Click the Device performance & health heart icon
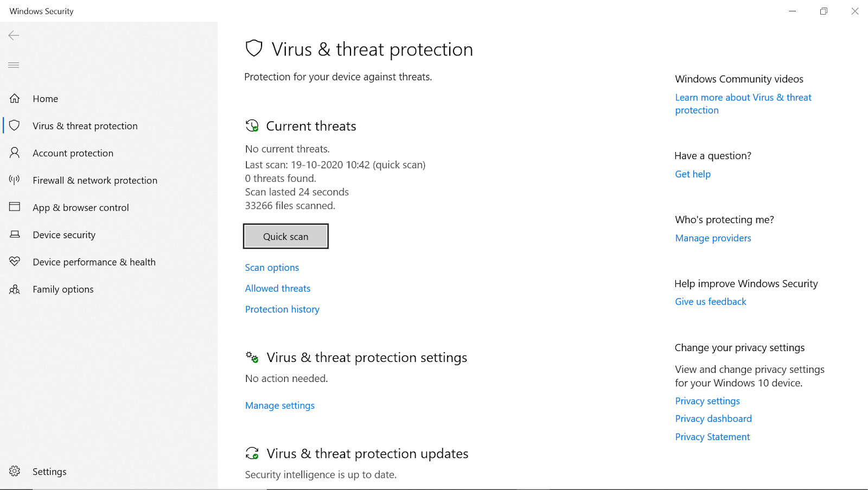 tap(15, 262)
